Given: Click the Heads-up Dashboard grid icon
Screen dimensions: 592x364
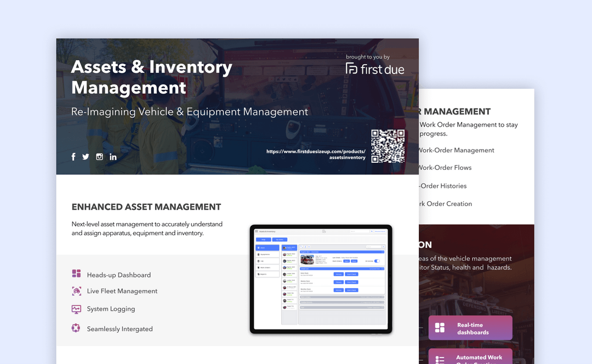Looking at the screenshot, I should point(76,272).
